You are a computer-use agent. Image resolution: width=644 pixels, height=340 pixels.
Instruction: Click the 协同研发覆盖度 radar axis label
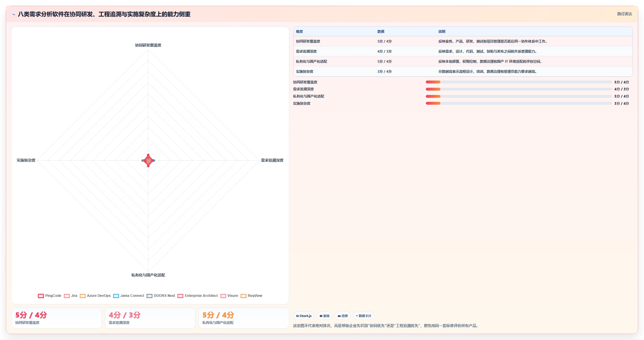[148, 45]
